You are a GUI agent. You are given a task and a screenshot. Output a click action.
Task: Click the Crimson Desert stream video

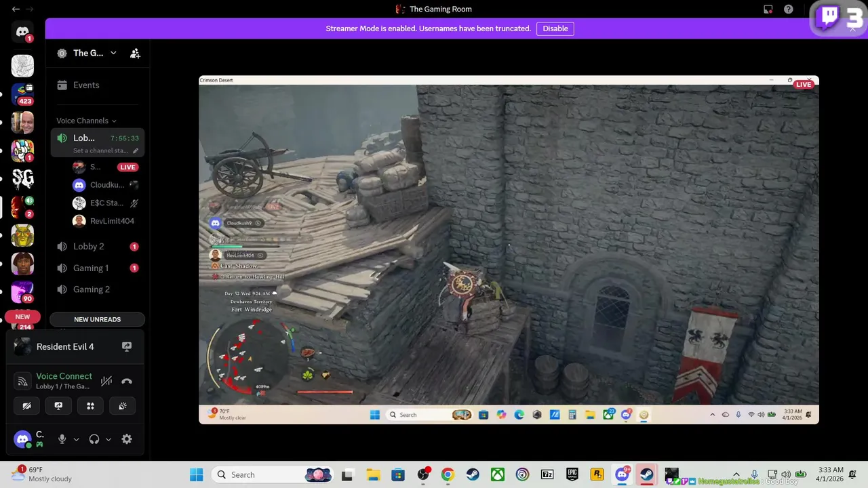pyautogui.click(x=509, y=249)
